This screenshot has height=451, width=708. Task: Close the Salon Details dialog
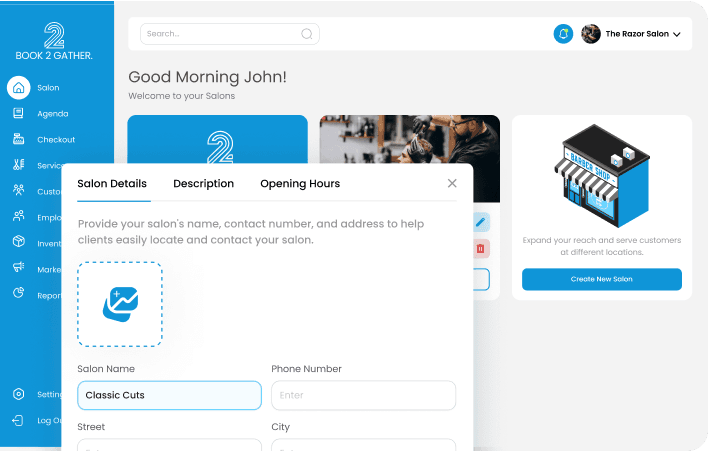(452, 183)
